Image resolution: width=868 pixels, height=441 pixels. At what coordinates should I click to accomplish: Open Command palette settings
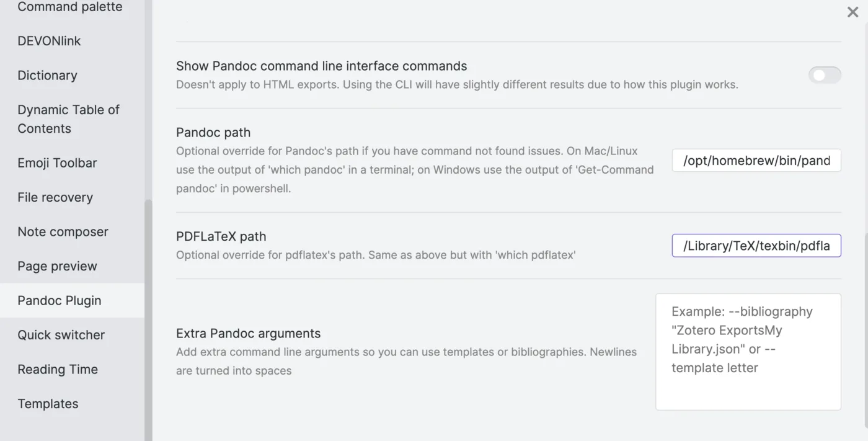pyautogui.click(x=69, y=7)
